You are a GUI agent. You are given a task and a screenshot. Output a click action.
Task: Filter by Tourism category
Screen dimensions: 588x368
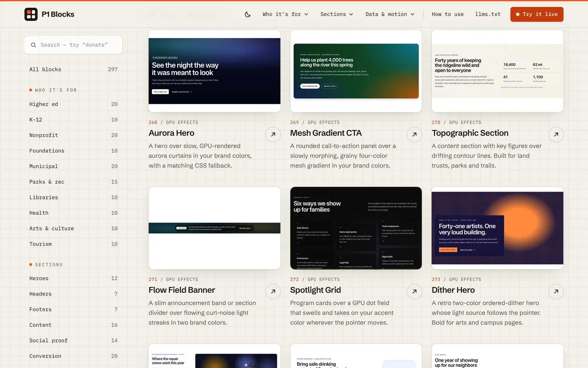[73, 244]
